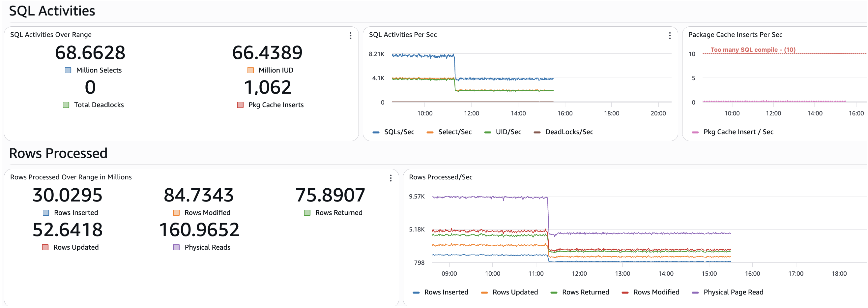Toggle DeadLocks/Sec legend entry
This screenshot has width=868, height=308.
click(564, 132)
